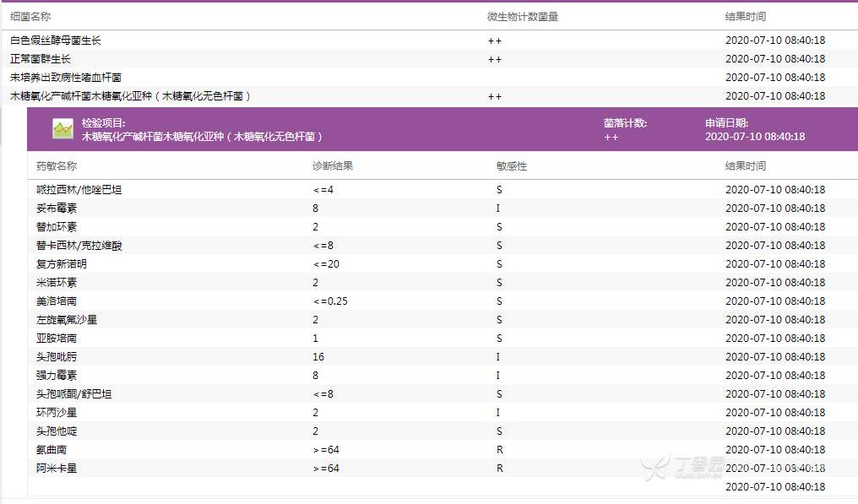Click the R sensitivity value for 氨曲南
The width and height of the screenshot is (858, 504).
(x=500, y=450)
